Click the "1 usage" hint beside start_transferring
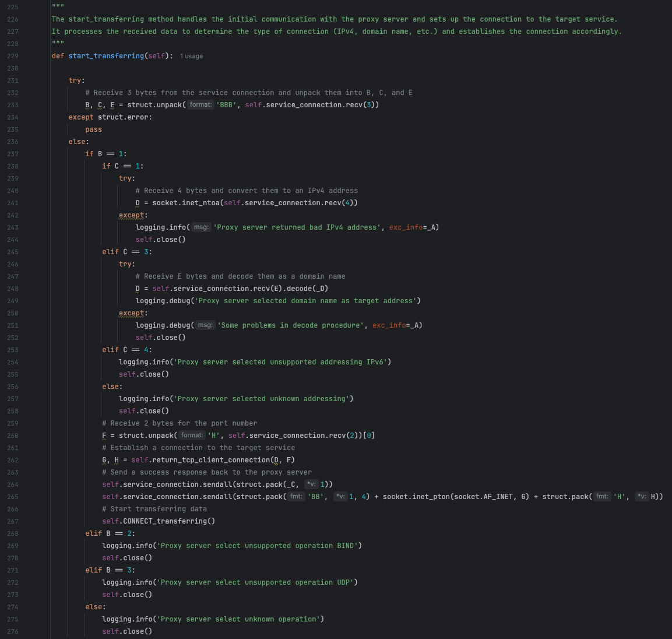 pyautogui.click(x=191, y=56)
